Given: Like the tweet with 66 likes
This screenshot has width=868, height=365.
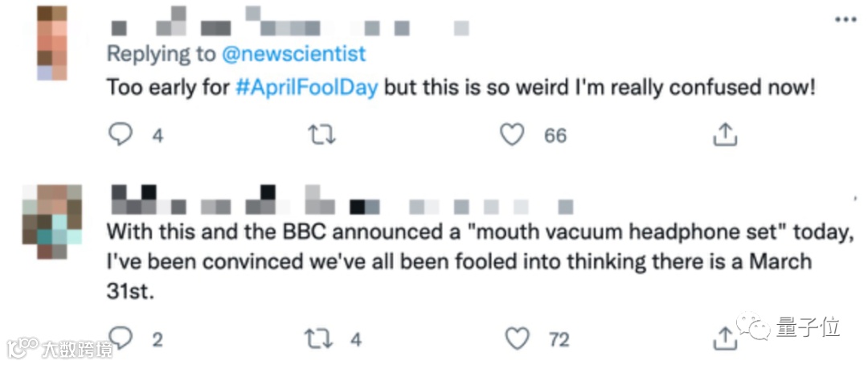Looking at the screenshot, I should tap(513, 135).
